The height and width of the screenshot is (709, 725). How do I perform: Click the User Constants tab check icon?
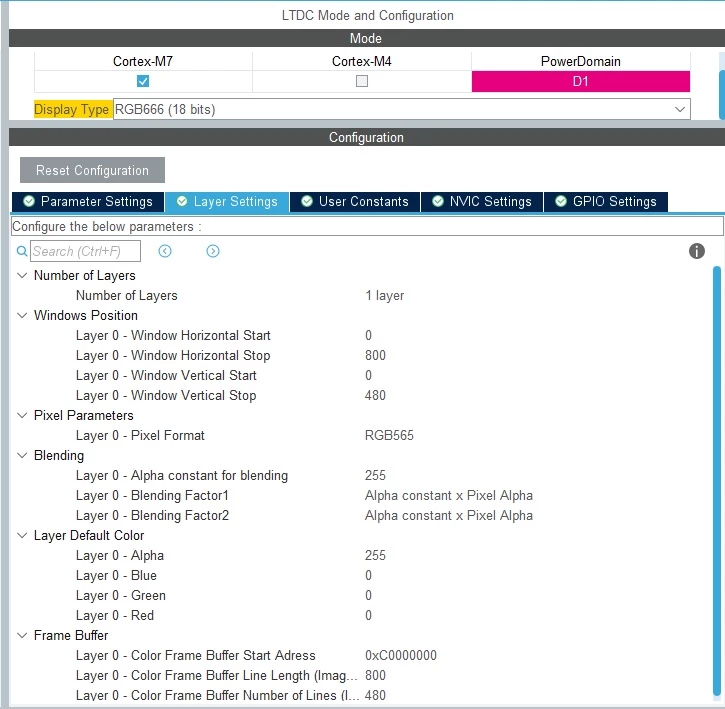[x=307, y=201]
